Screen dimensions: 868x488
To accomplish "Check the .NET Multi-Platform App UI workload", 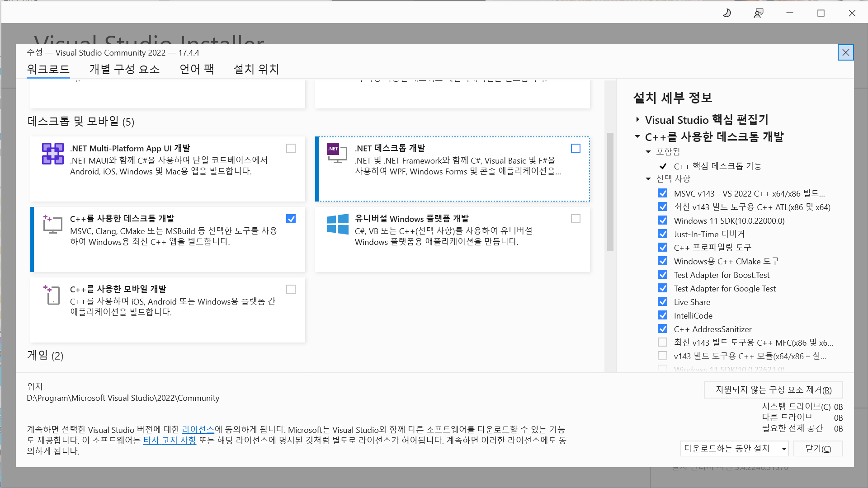I will 291,148.
